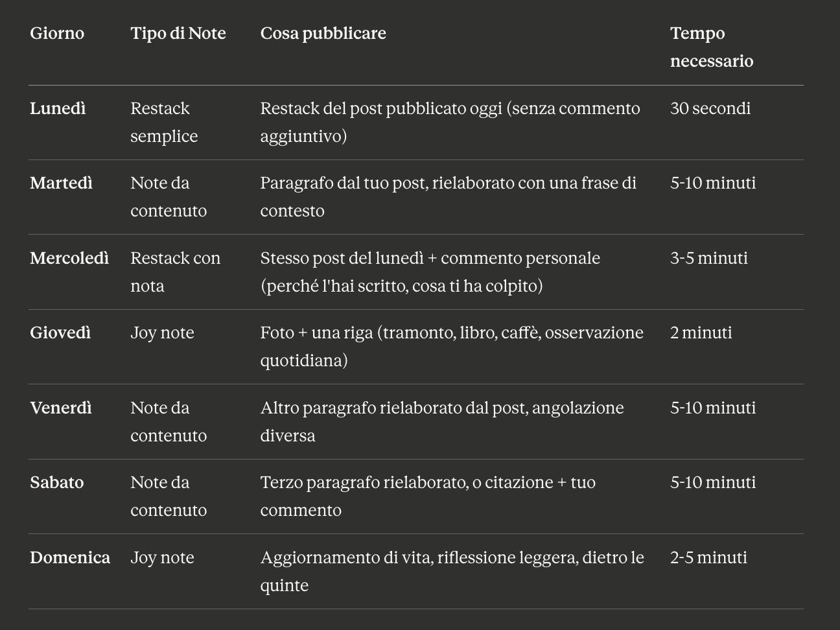
Task: Select the Domenica row label
Action: tap(70, 557)
